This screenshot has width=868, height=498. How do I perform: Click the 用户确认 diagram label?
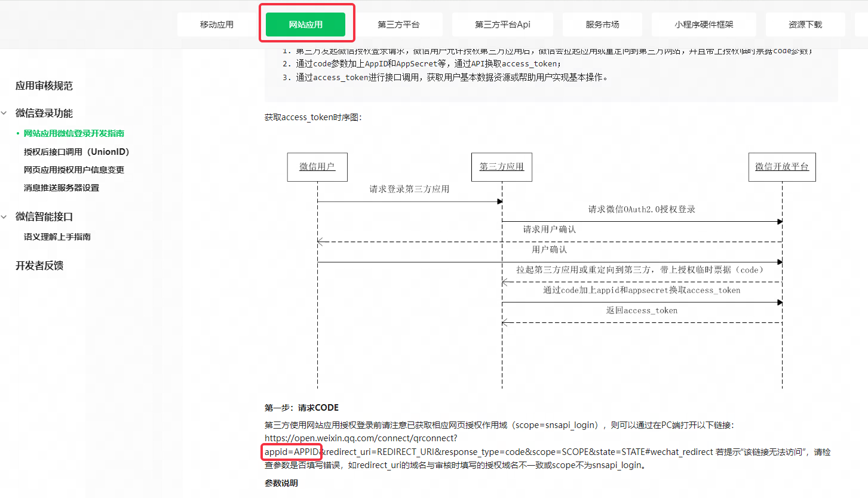(x=549, y=249)
